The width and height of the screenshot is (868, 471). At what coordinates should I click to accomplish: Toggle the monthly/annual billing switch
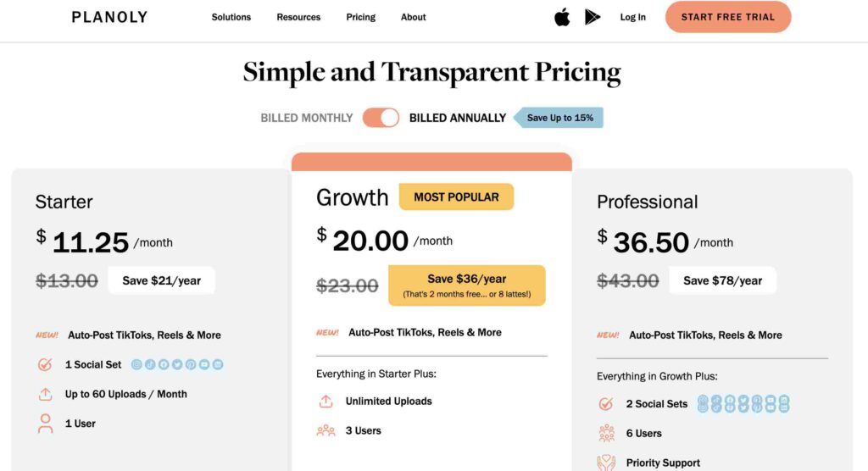click(x=381, y=118)
